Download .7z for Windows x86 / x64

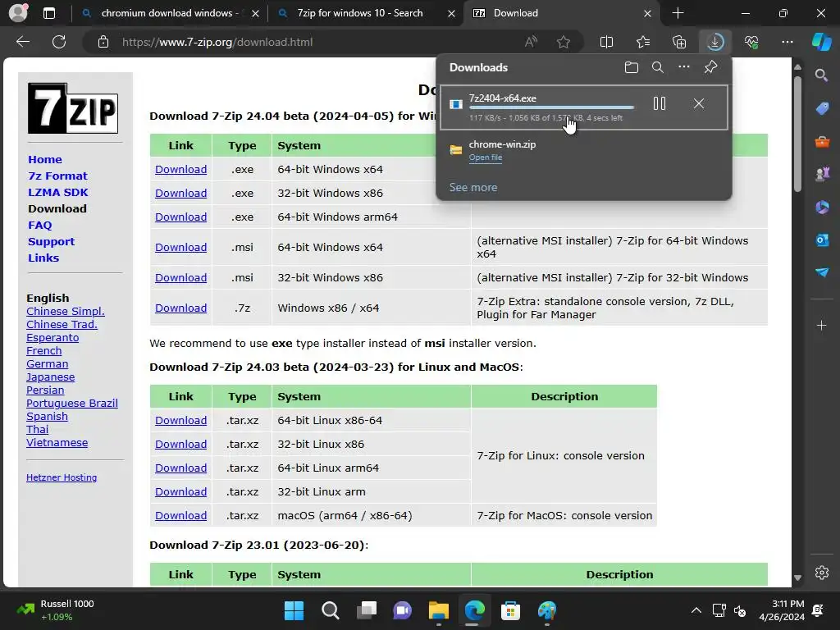click(181, 308)
